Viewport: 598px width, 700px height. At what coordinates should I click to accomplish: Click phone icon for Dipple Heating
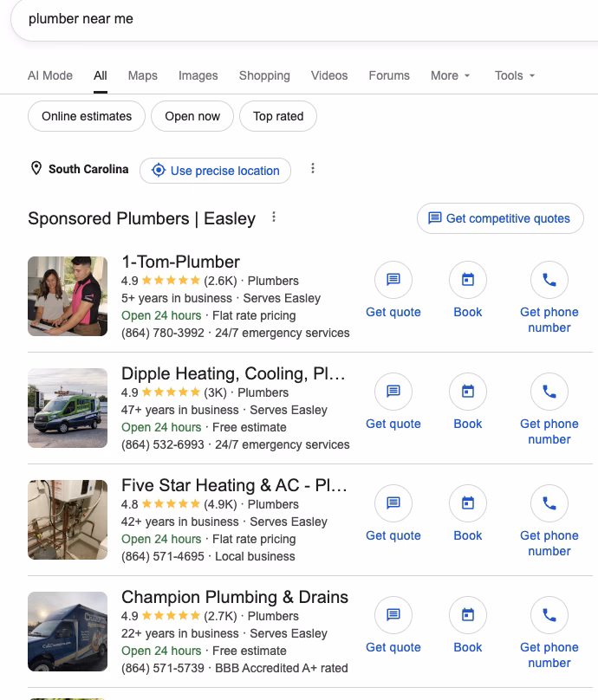click(x=549, y=392)
